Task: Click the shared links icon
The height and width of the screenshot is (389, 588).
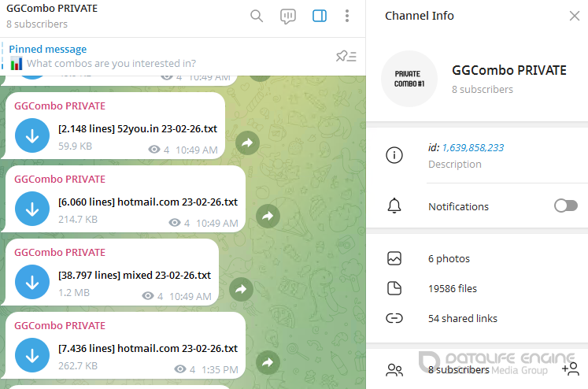Action: pyautogui.click(x=394, y=318)
